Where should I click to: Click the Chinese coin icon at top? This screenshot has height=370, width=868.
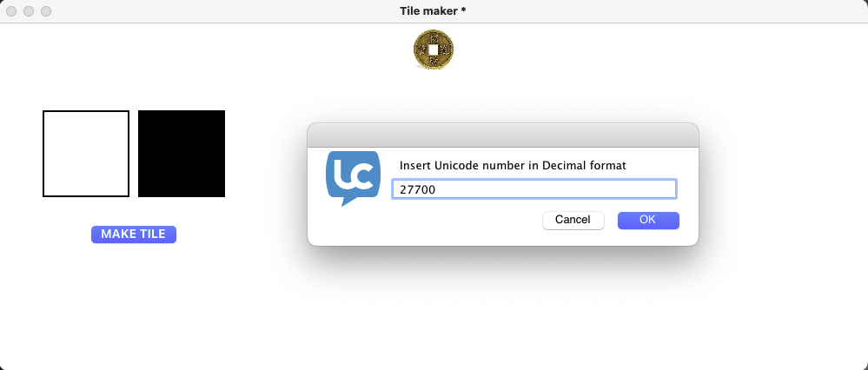434,50
